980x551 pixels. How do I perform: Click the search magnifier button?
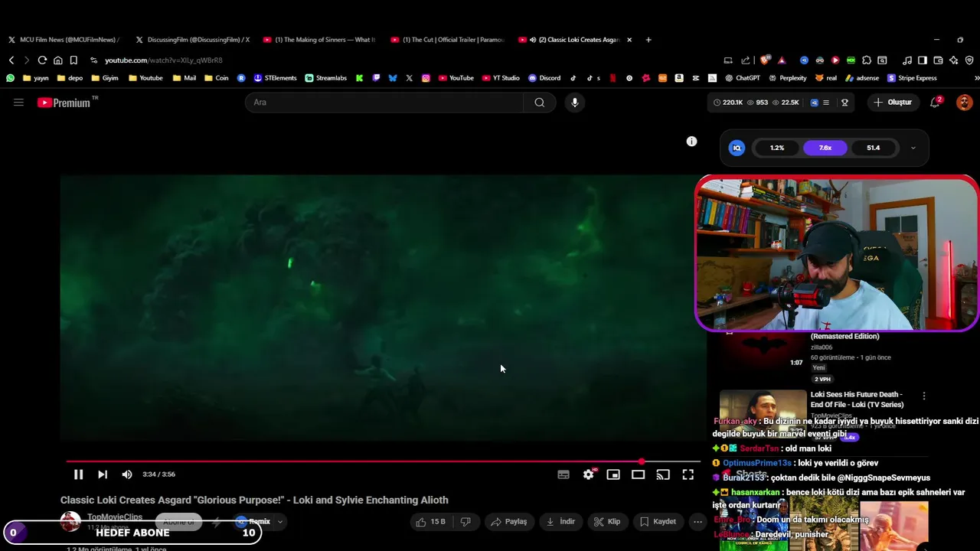[540, 103]
